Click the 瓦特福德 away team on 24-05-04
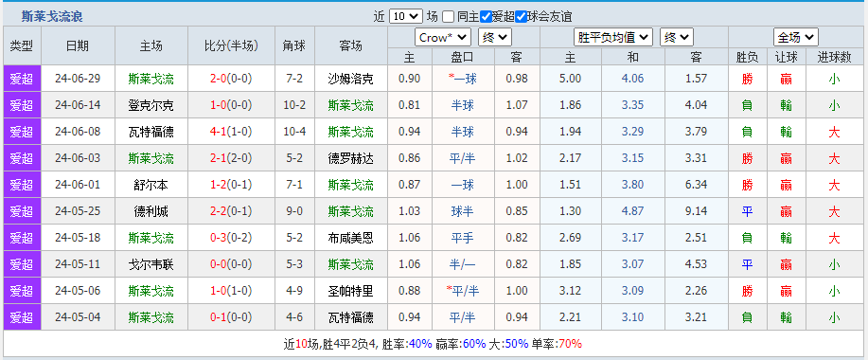The width and height of the screenshot is (868, 360). pos(350,318)
